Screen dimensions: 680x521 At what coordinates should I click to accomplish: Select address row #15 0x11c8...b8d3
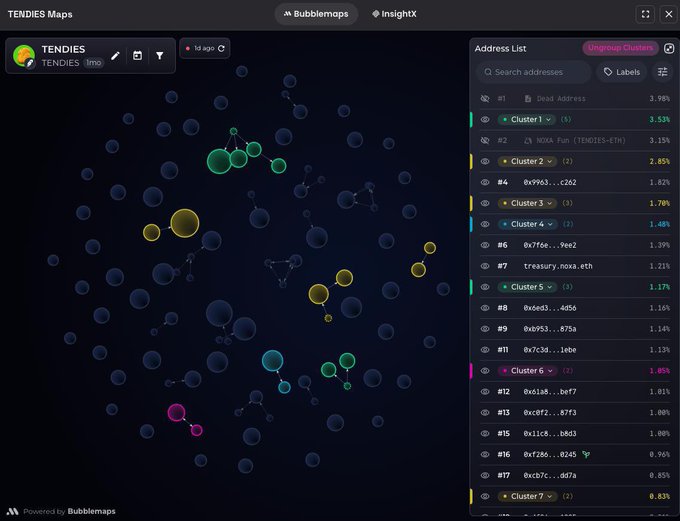tap(575, 433)
